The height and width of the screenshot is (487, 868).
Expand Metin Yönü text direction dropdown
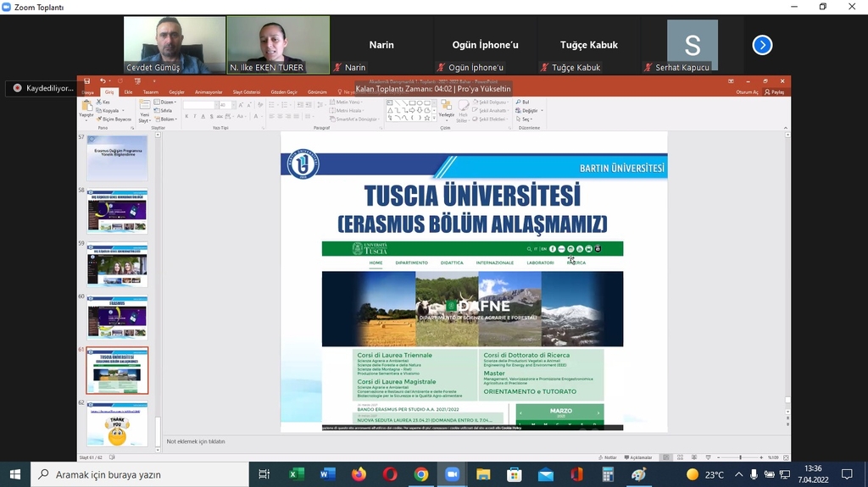[346, 102]
